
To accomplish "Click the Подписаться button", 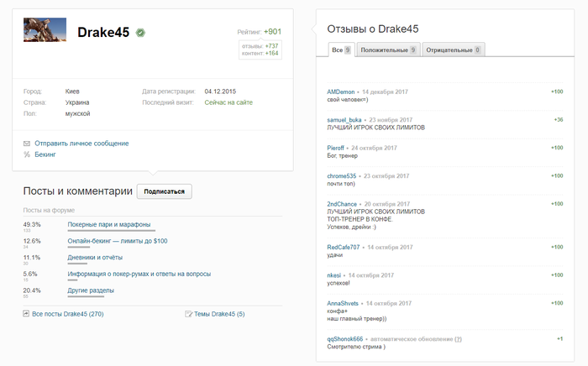I will (x=165, y=191).
